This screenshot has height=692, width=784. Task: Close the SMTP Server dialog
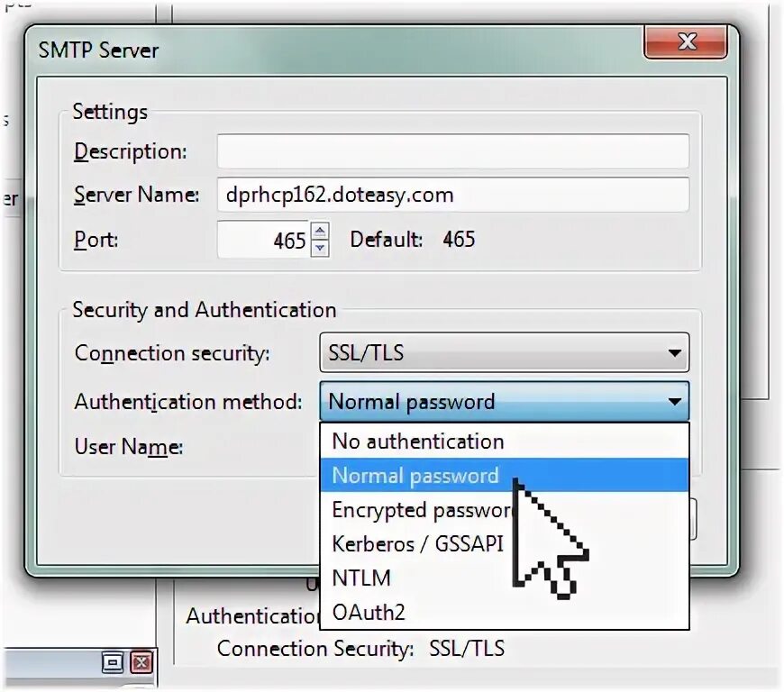pos(686,42)
